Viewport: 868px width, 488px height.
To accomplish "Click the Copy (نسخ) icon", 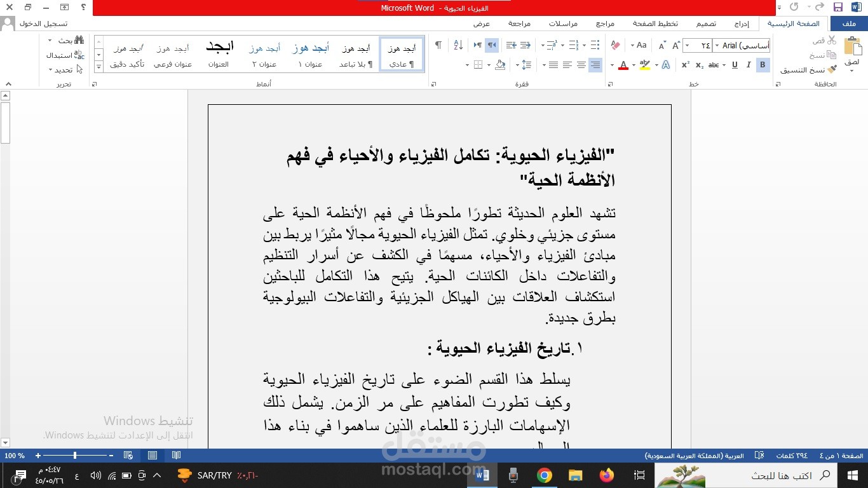I will [x=832, y=55].
